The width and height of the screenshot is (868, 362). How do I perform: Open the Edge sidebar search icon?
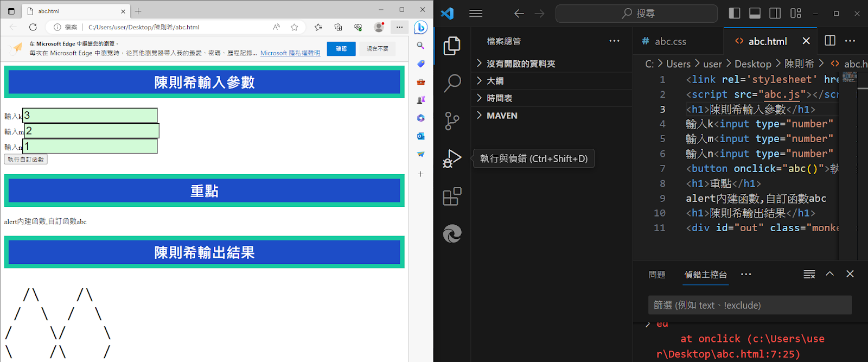click(x=420, y=46)
